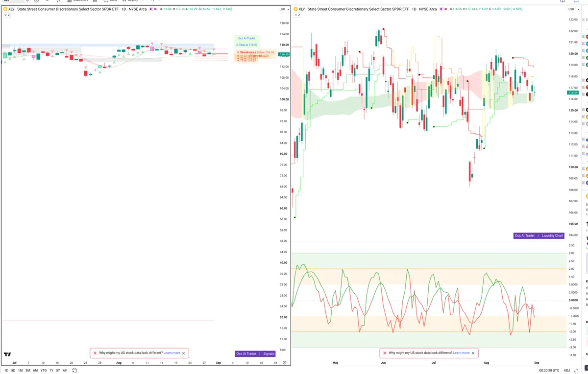The image size is (588, 374).
Task: Select the 1D time range
Action: (6, 371)
